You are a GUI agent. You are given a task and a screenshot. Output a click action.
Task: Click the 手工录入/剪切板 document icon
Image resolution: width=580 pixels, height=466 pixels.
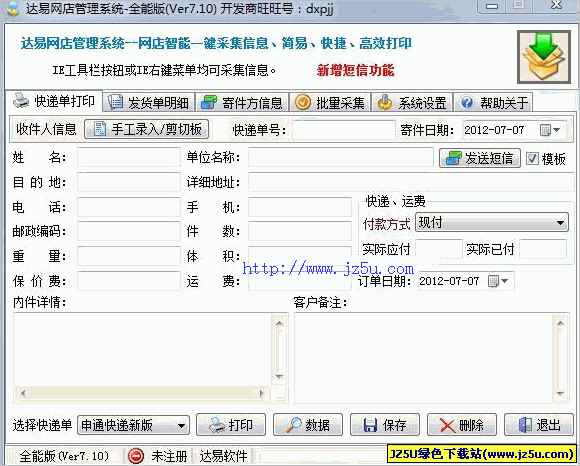[100, 129]
